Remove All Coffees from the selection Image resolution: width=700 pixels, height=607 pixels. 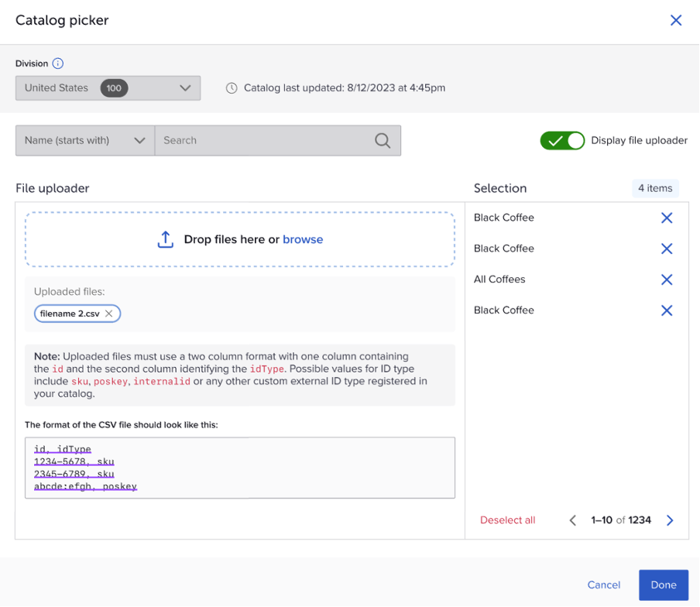666,279
